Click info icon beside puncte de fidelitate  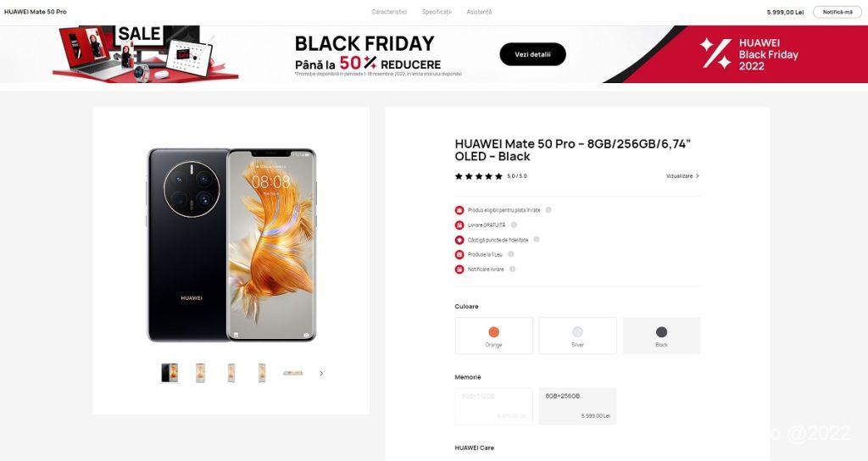click(x=536, y=240)
